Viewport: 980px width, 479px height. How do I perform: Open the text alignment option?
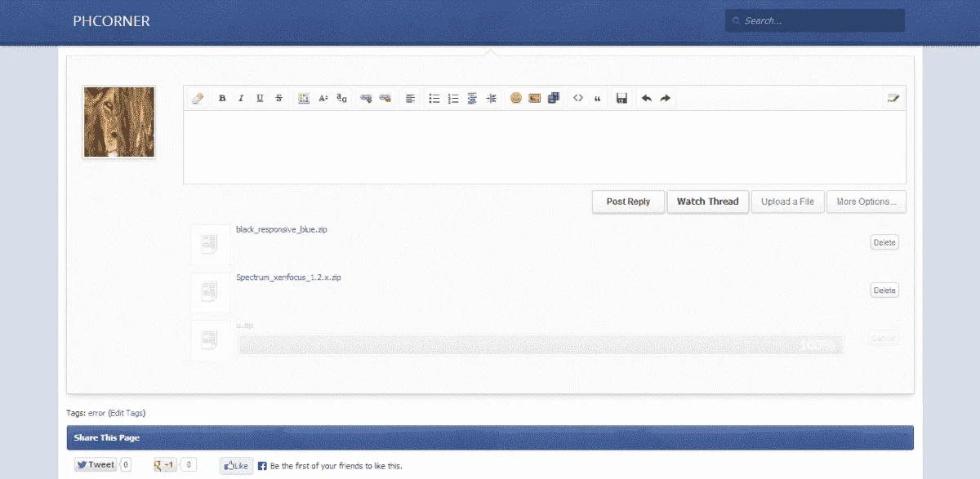tap(410, 98)
